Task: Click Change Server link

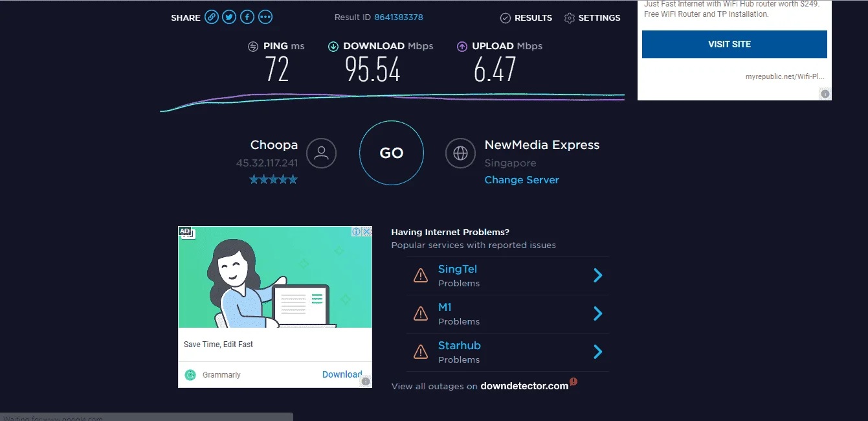Action: click(x=522, y=180)
